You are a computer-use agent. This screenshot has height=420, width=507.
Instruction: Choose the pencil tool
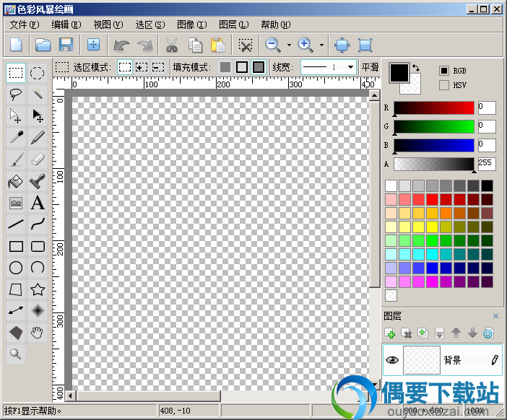point(37,138)
